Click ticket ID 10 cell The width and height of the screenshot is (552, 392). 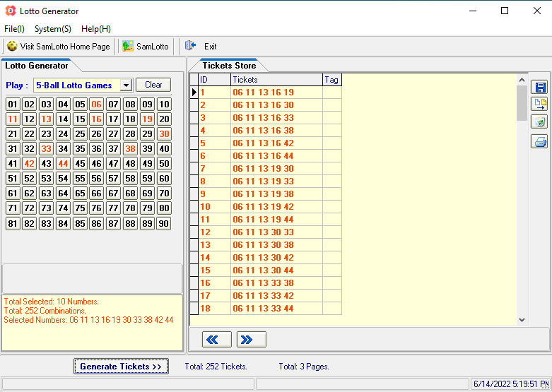[x=214, y=207]
